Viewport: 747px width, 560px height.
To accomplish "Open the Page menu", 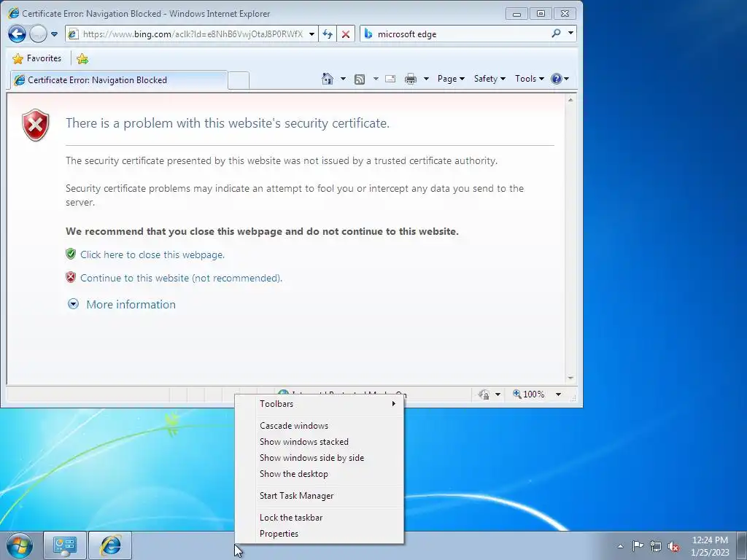I will 451,79.
